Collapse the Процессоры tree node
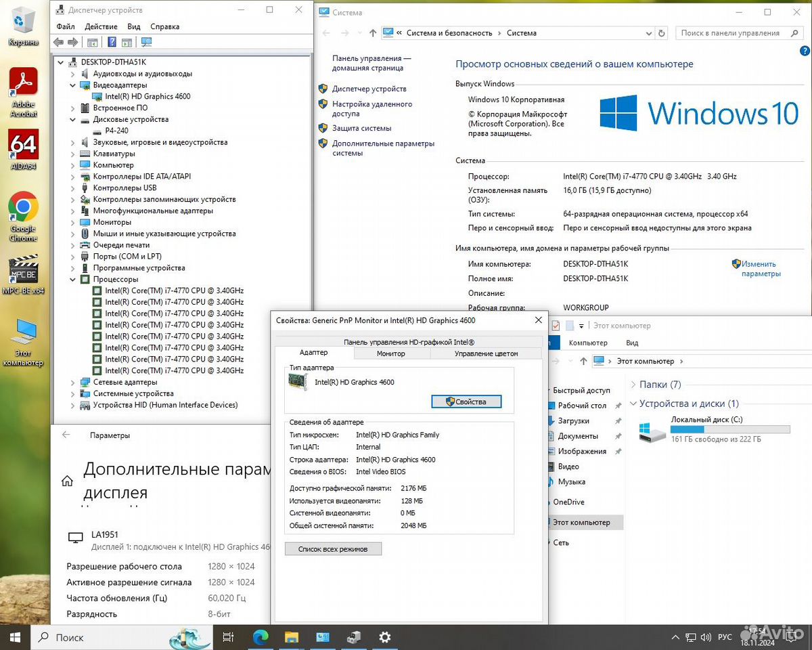This screenshot has width=812, height=650. (x=73, y=279)
